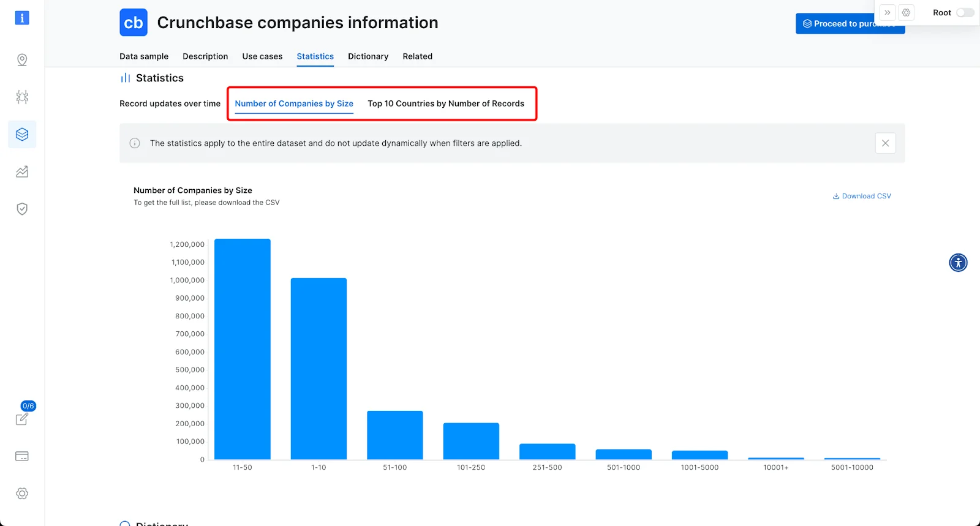
Task: Click the blue info logo in sidebar
Action: pyautogui.click(x=22, y=18)
